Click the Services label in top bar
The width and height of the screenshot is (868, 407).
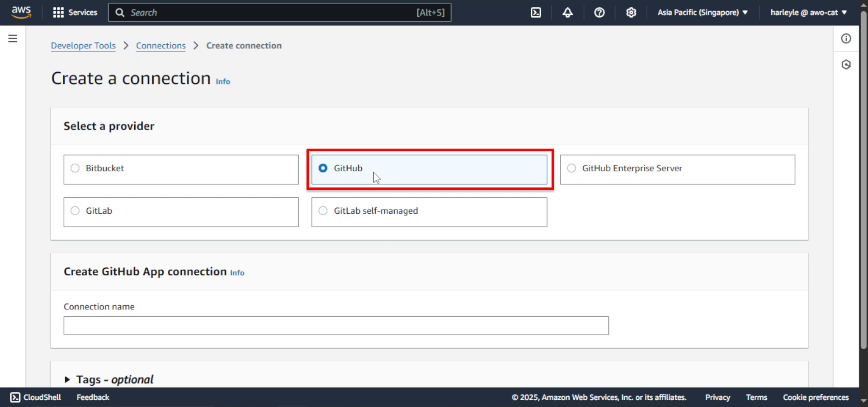[x=83, y=13]
